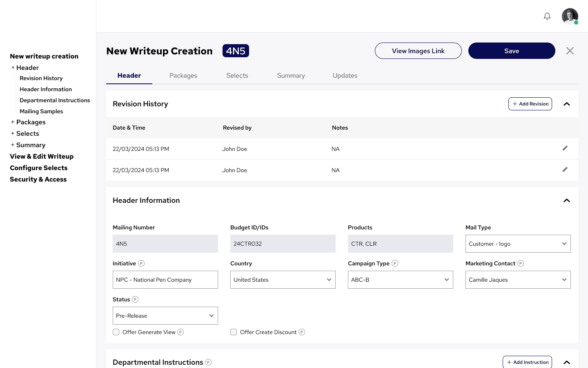Image resolution: width=588 pixels, height=368 pixels.
Task: Edit the first revision history row
Action: pyautogui.click(x=565, y=148)
